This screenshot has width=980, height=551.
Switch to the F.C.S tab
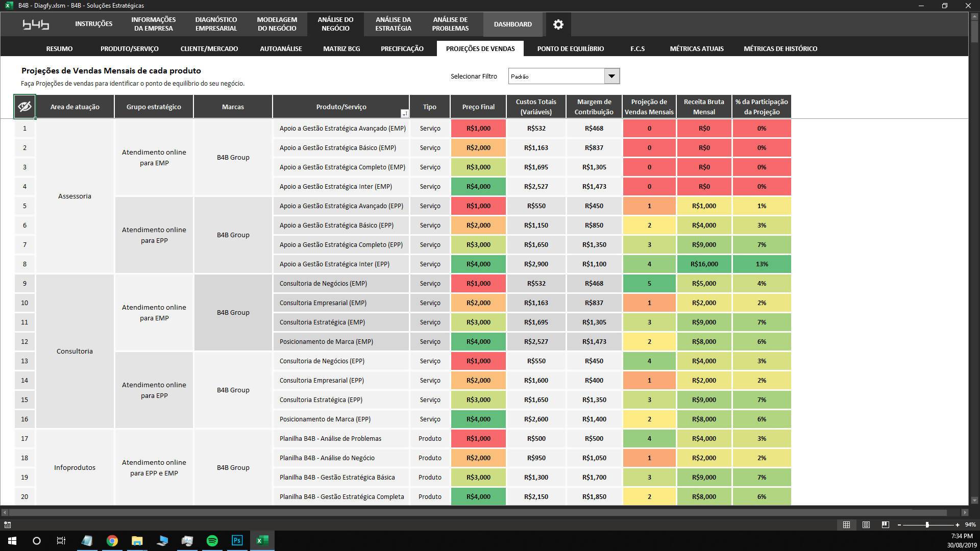coord(637,48)
